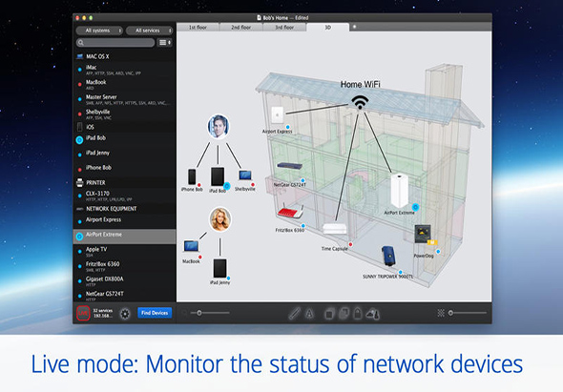Click the send-to-back layer icon

coord(328,314)
